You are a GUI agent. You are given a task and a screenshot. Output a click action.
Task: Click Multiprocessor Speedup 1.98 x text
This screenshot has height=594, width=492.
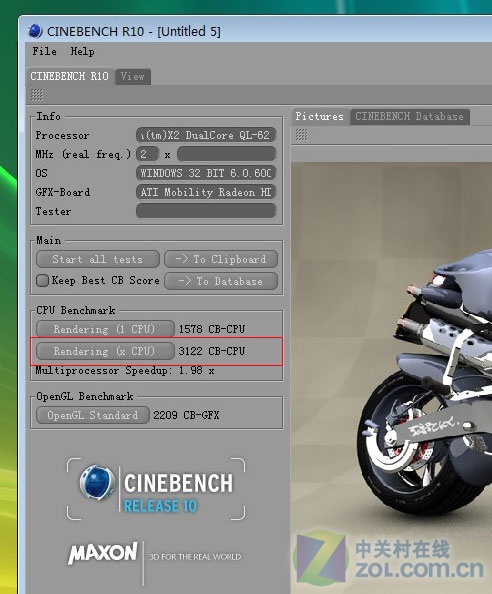point(125,370)
